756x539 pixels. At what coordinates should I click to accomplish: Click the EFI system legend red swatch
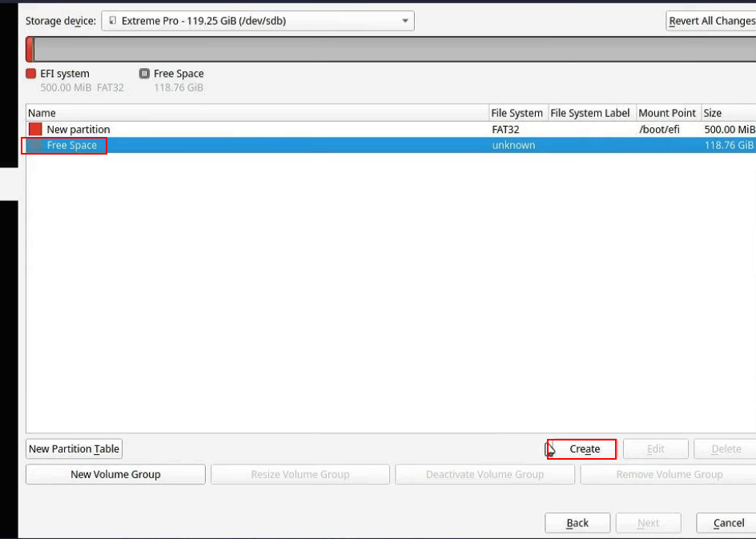(x=31, y=73)
